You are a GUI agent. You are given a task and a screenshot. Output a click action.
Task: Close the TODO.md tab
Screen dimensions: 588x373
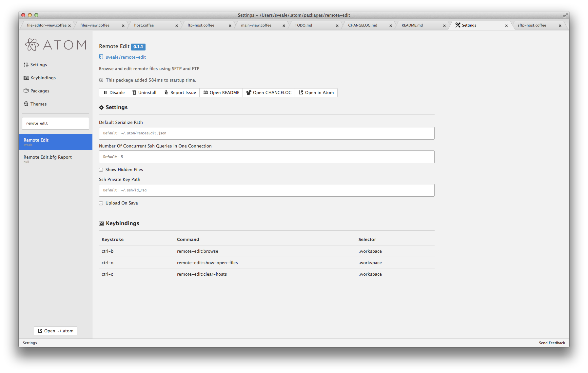pos(337,26)
